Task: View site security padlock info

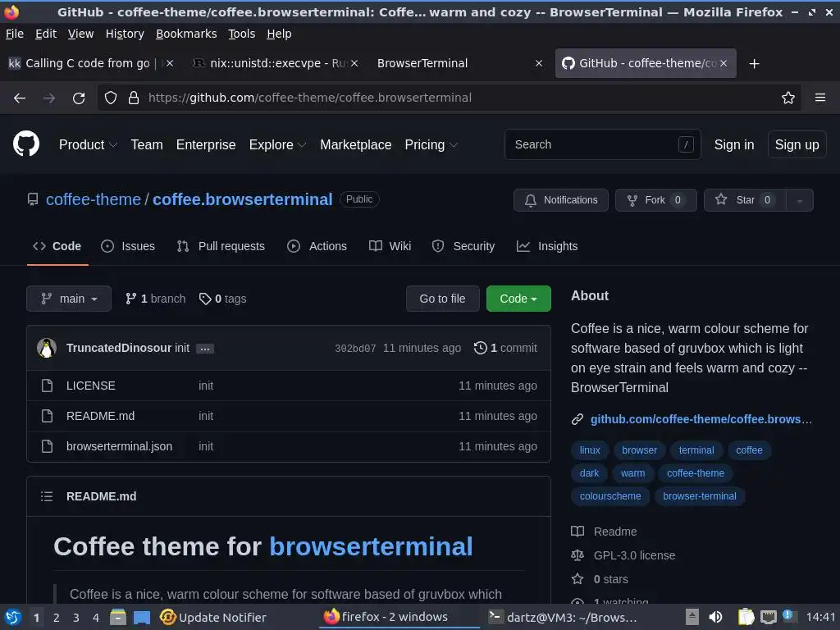Action: pyautogui.click(x=134, y=98)
